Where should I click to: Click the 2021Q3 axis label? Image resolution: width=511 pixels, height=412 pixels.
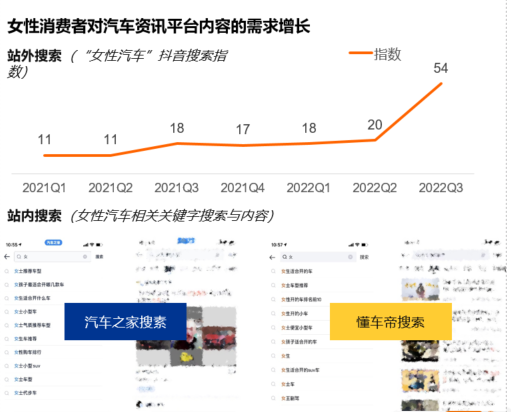(x=176, y=188)
